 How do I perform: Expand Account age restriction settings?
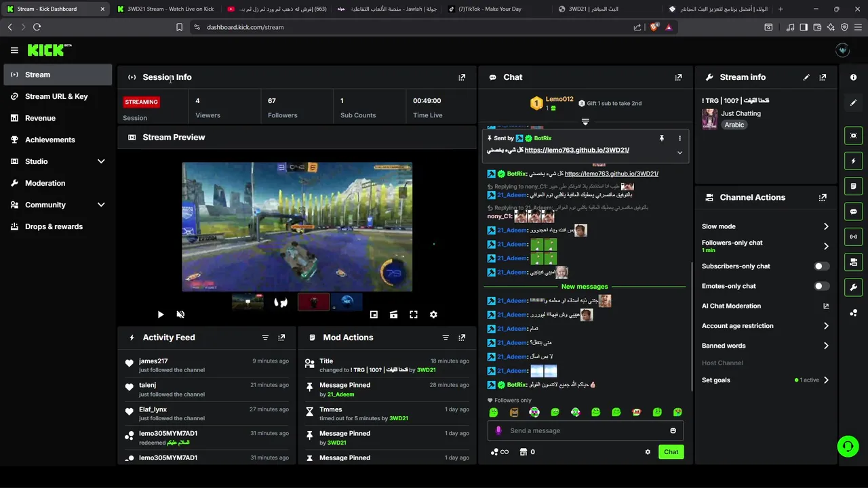(x=826, y=326)
